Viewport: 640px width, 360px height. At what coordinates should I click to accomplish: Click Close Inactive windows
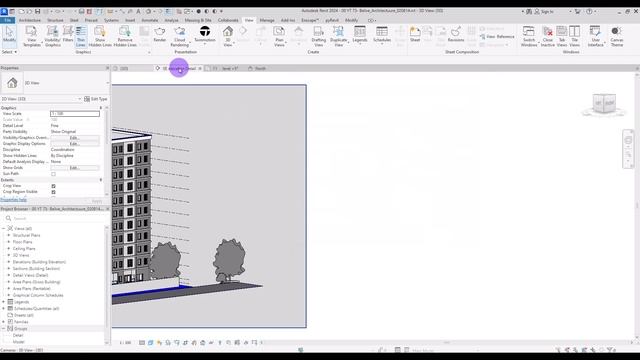(548, 36)
